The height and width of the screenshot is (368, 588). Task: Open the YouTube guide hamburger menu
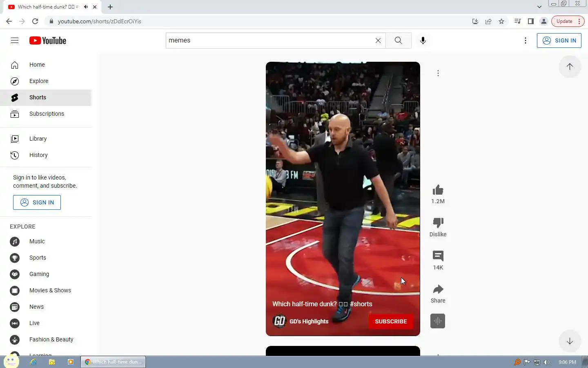[x=15, y=40]
